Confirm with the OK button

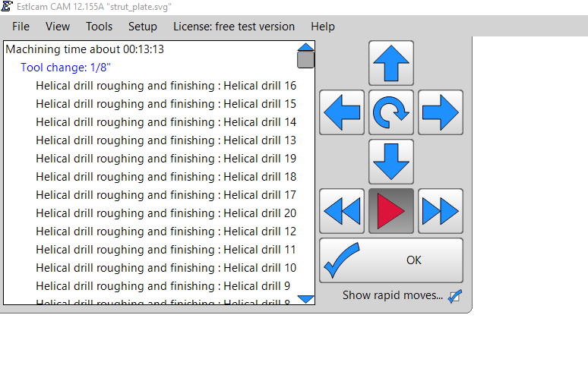[x=391, y=260]
